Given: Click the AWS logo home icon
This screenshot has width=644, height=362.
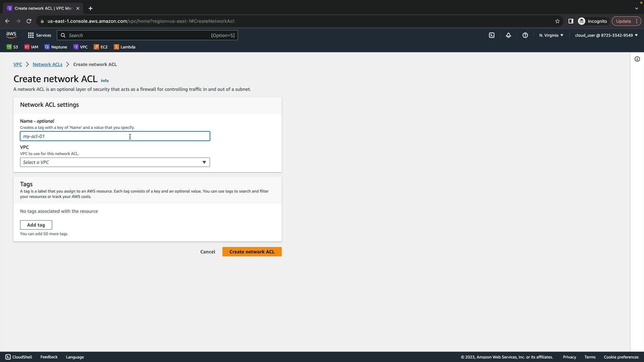Looking at the screenshot, I should pyautogui.click(x=11, y=35).
